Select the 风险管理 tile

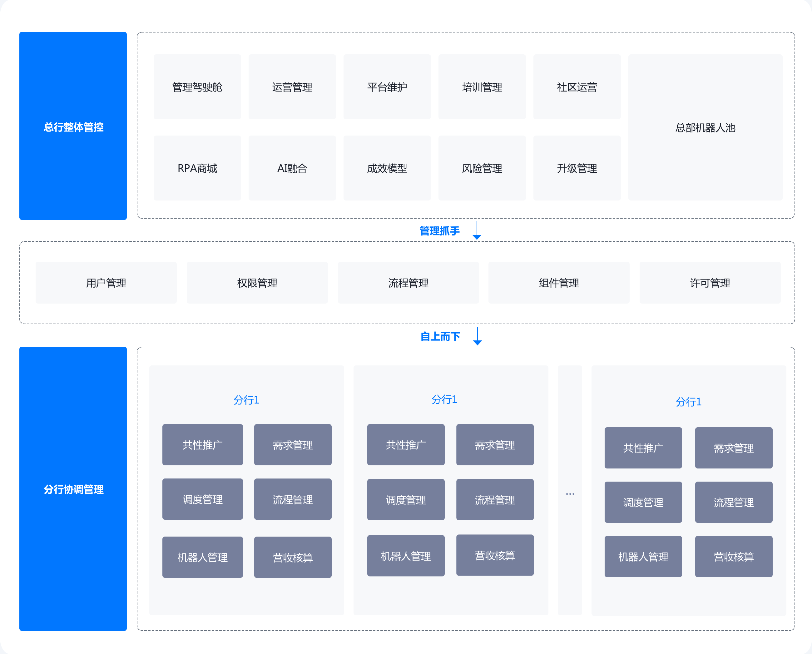coord(482,168)
